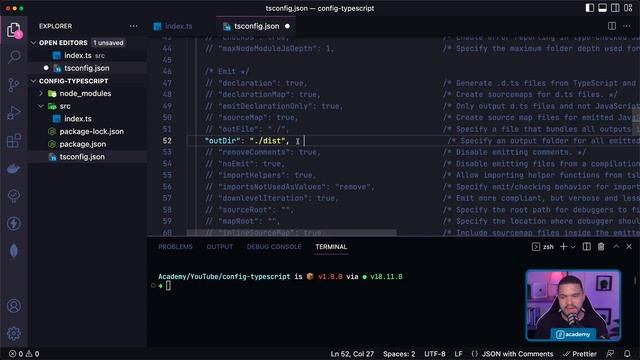
Task: Close the terminal panel
Action: 629,247
